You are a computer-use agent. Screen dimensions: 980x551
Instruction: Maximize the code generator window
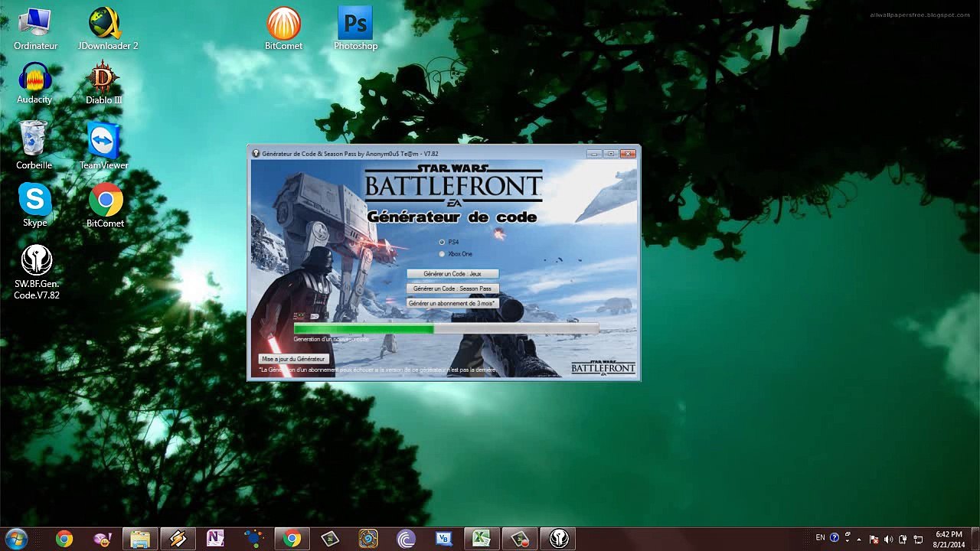pyautogui.click(x=611, y=153)
